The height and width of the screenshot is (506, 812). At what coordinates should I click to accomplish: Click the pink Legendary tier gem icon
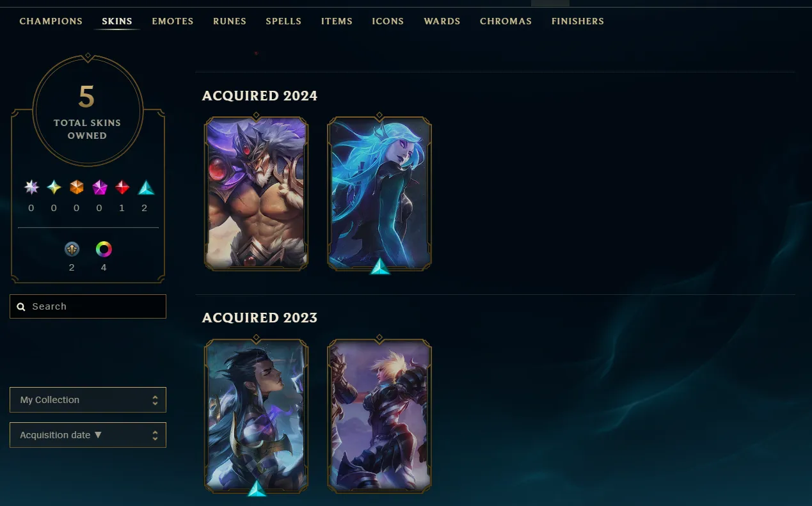click(100, 187)
